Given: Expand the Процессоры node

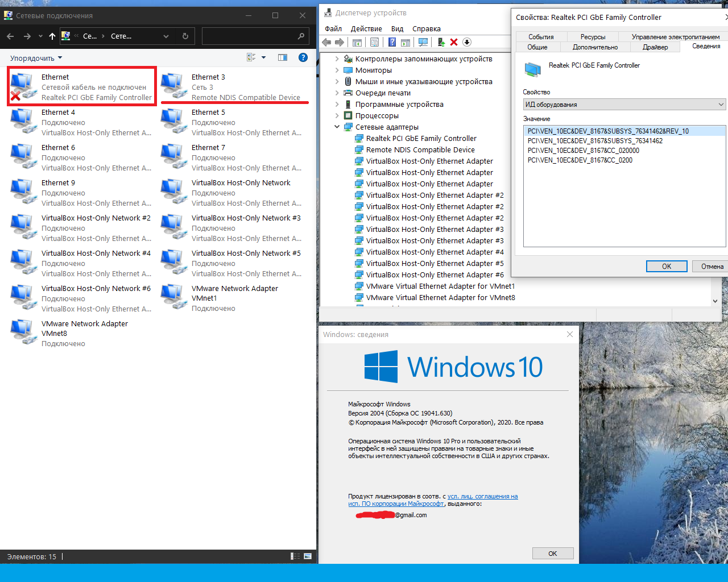Looking at the screenshot, I should click(337, 115).
